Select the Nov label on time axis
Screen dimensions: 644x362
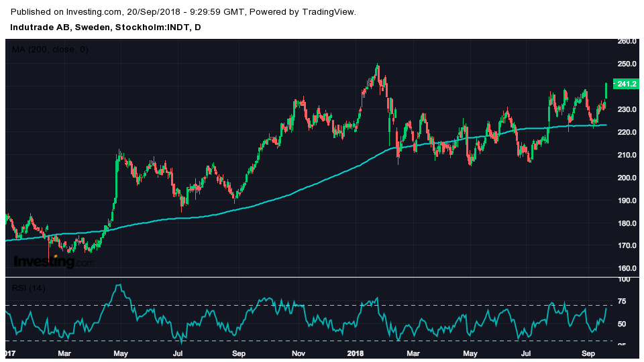[x=299, y=353]
